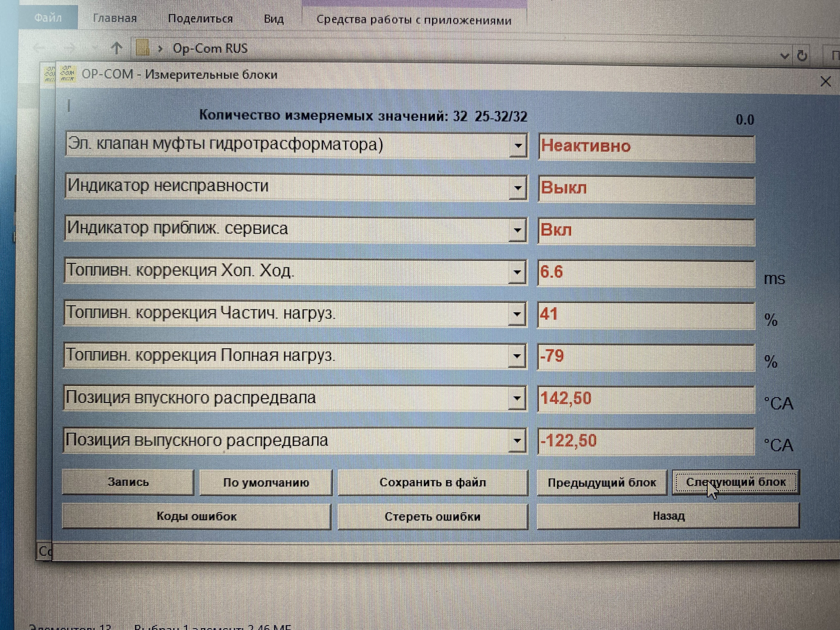
Task: Open the Вид ribbon tab
Action: [x=273, y=19]
